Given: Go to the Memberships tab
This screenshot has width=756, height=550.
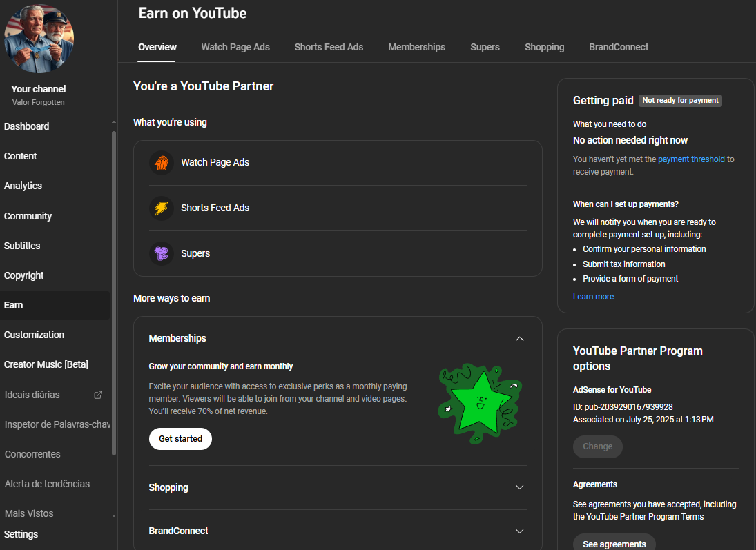Looking at the screenshot, I should click(416, 47).
